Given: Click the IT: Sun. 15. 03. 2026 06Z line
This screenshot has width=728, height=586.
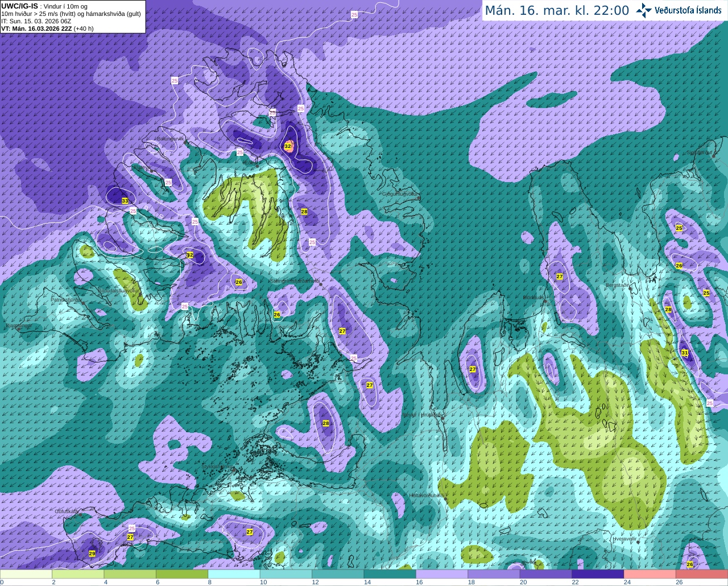Looking at the screenshot, I should (x=36, y=21).
